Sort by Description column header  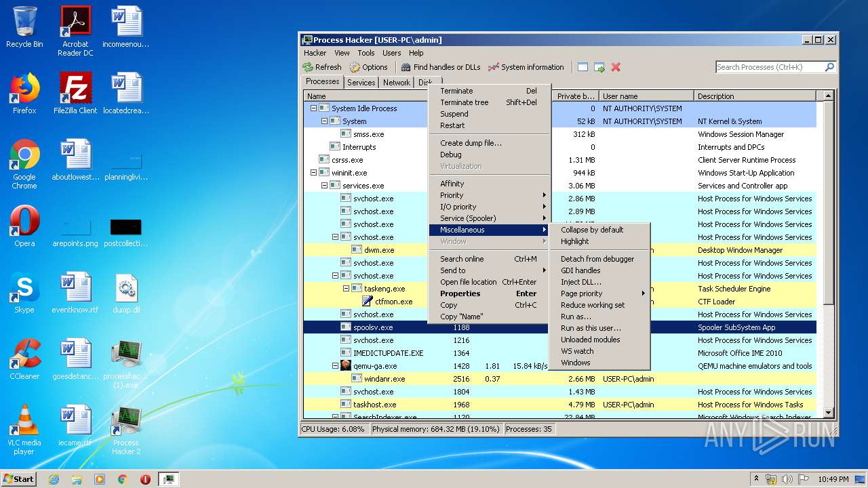coord(755,96)
